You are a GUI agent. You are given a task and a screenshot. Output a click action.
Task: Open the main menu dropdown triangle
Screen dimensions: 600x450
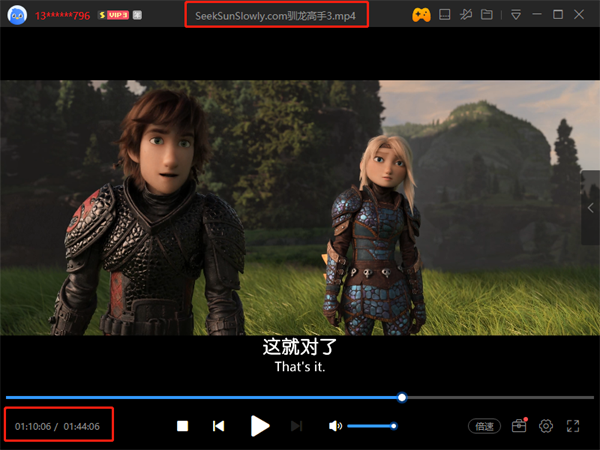(x=516, y=15)
